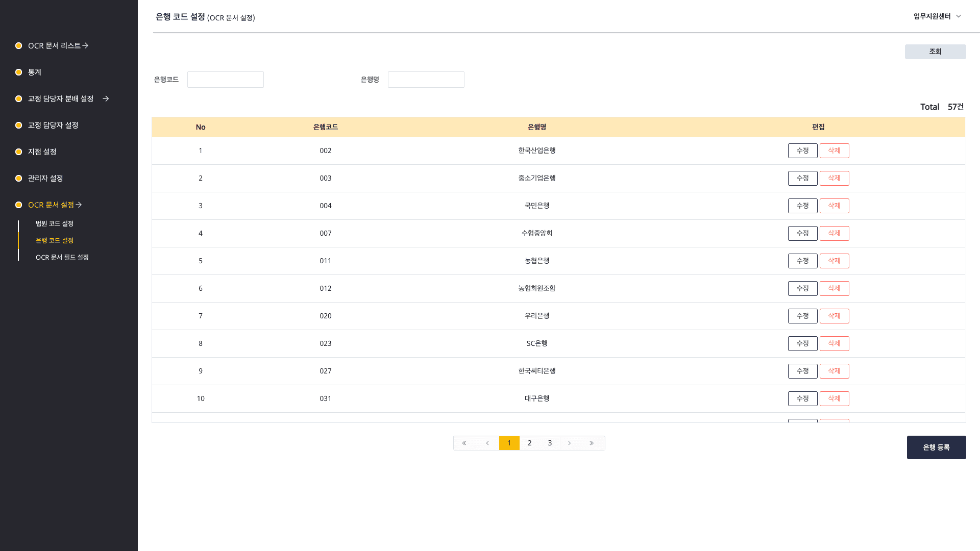980x551 pixels.
Task: Click arrow icon beside OCR 문서 리스트
Action: pos(85,45)
